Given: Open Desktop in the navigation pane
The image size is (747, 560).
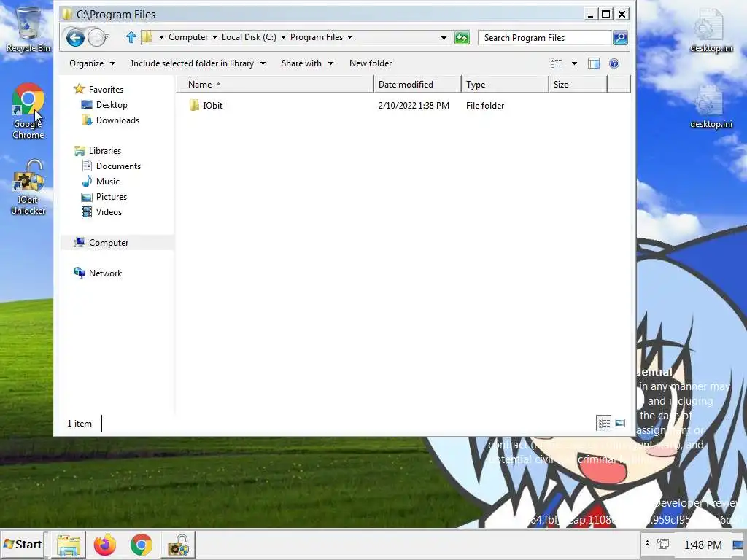Looking at the screenshot, I should tap(112, 105).
